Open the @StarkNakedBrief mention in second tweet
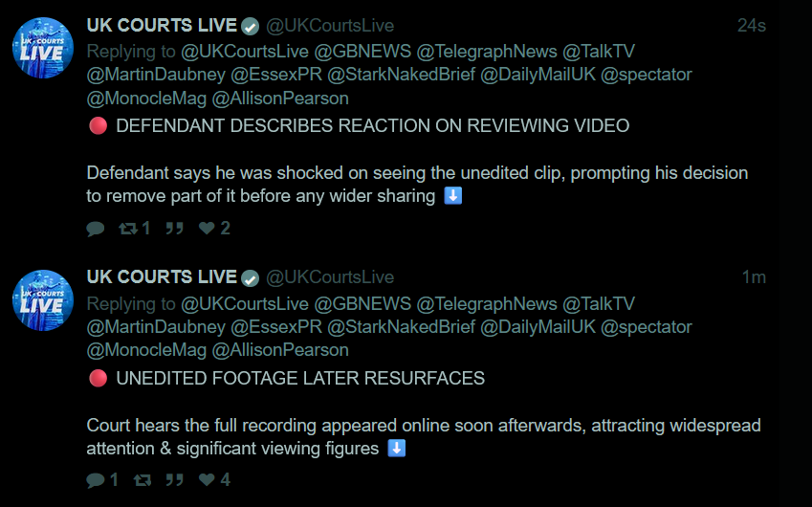This screenshot has height=507, width=812. pos(401,327)
